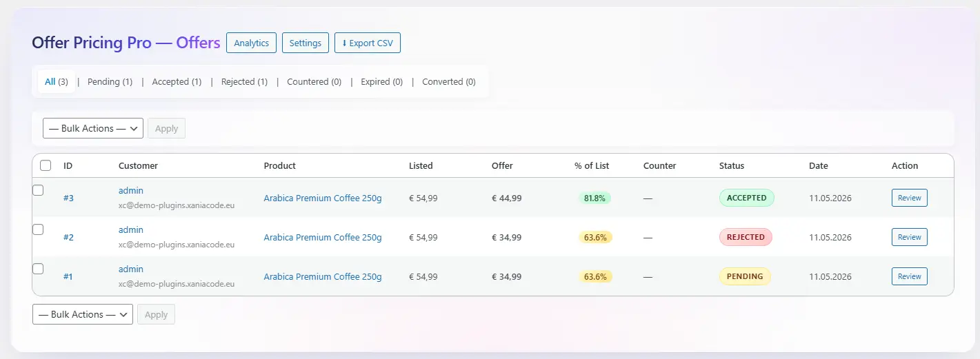Open the bottom Bulk Actions dropdown

pyautogui.click(x=83, y=314)
